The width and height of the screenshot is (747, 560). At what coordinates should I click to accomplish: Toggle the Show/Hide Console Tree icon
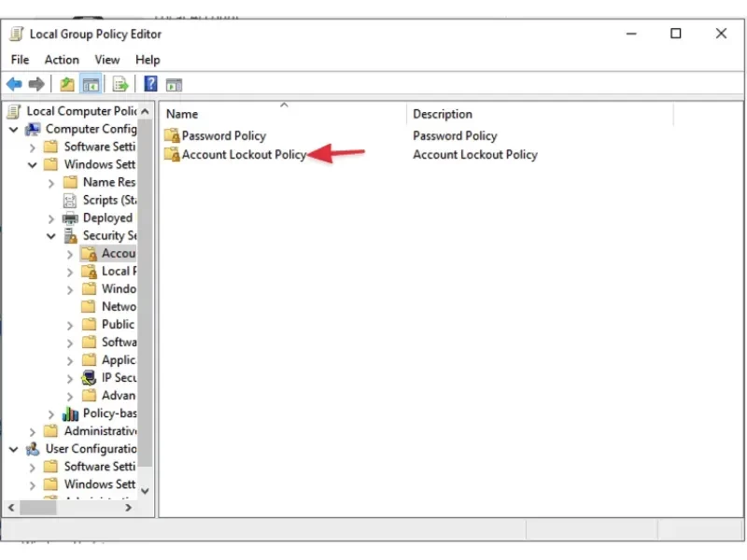click(x=91, y=84)
